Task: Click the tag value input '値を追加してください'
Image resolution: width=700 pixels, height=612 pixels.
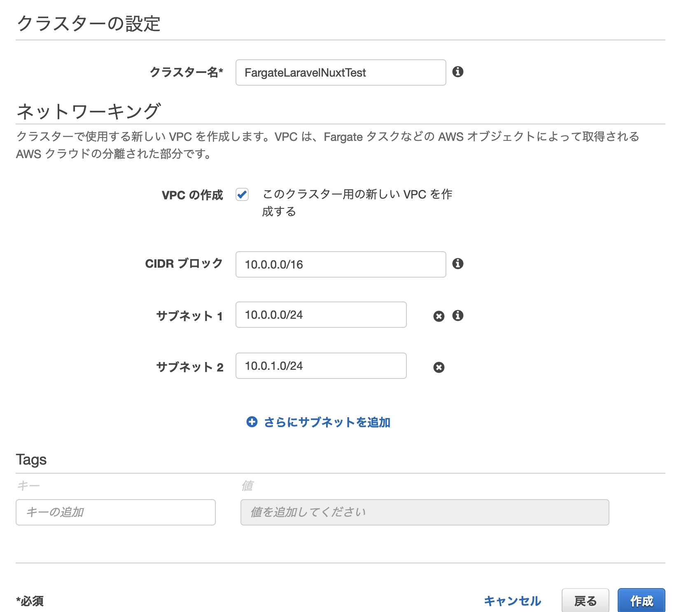Action: pos(424,512)
